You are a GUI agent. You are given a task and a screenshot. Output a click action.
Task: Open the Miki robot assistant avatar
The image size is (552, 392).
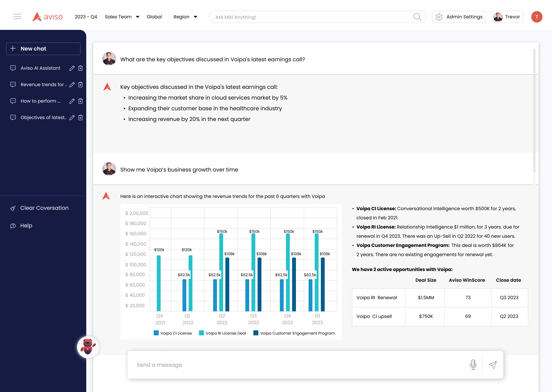click(x=88, y=347)
